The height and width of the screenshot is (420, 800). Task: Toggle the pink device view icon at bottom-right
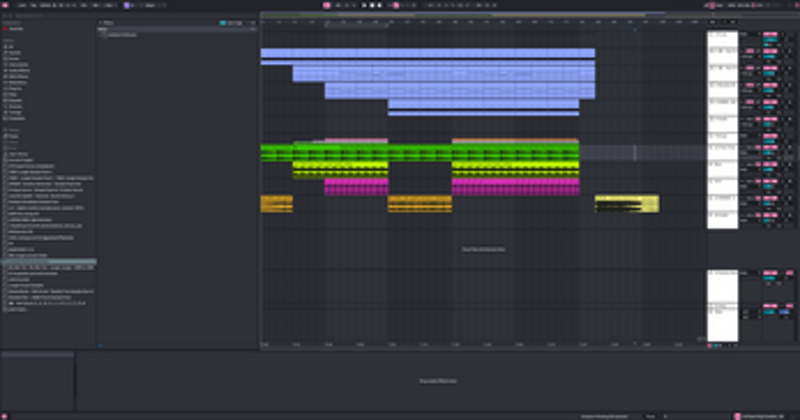[737, 416]
